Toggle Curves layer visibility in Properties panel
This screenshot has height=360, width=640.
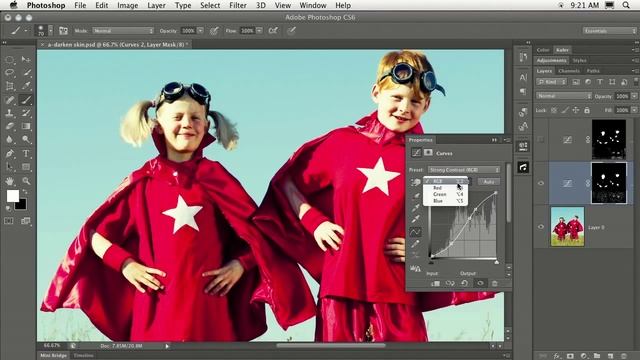[480, 283]
